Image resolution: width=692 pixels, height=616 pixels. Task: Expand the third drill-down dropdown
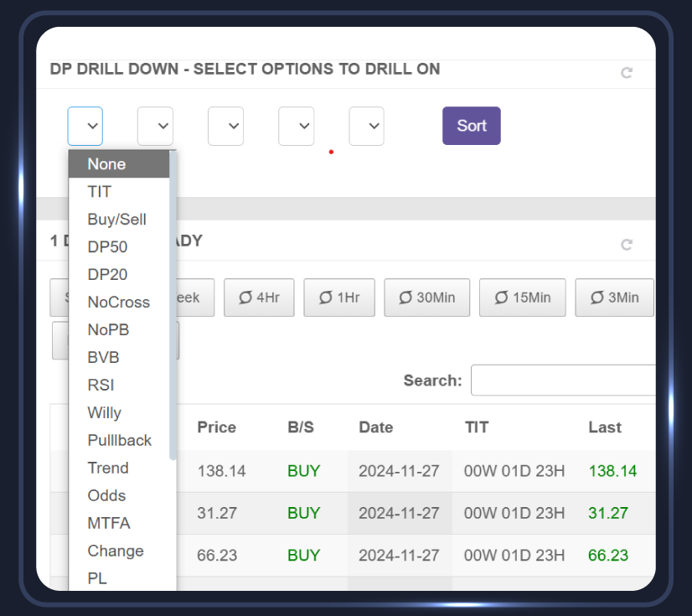(x=225, y=126)
